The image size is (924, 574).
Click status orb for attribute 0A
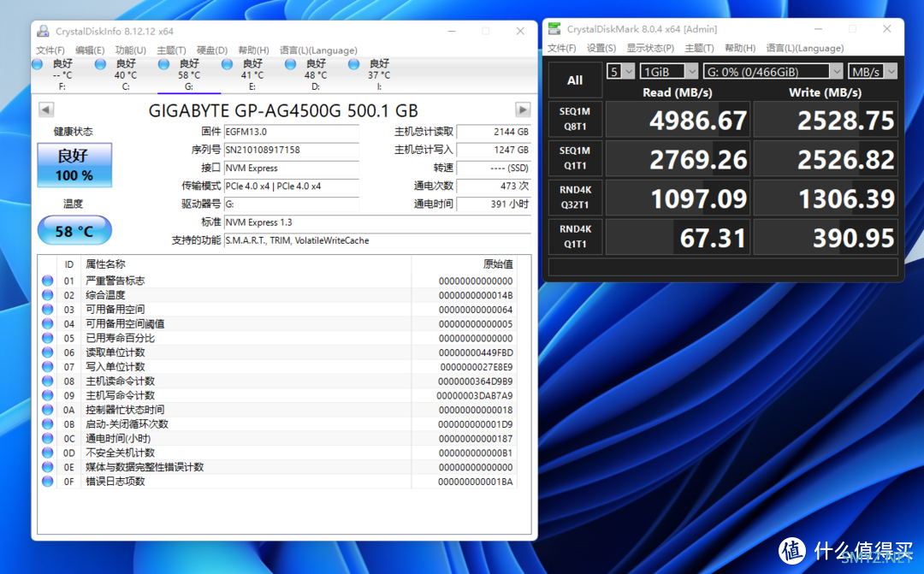[x=48, y=410]
